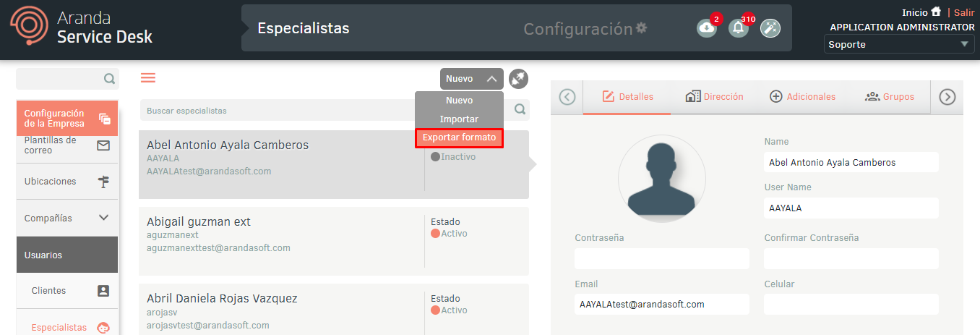The width and height of the screenshot is (980, 335).
Task: Select Exportar formato from the menu
Action: pos(459,137)
